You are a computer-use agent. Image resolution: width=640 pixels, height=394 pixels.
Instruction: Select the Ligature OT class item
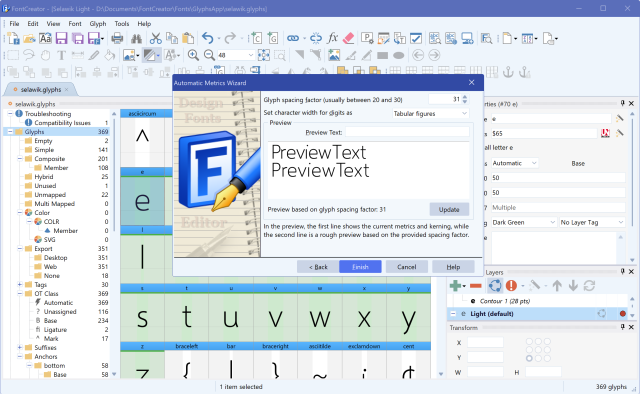(x=55, y=329)
